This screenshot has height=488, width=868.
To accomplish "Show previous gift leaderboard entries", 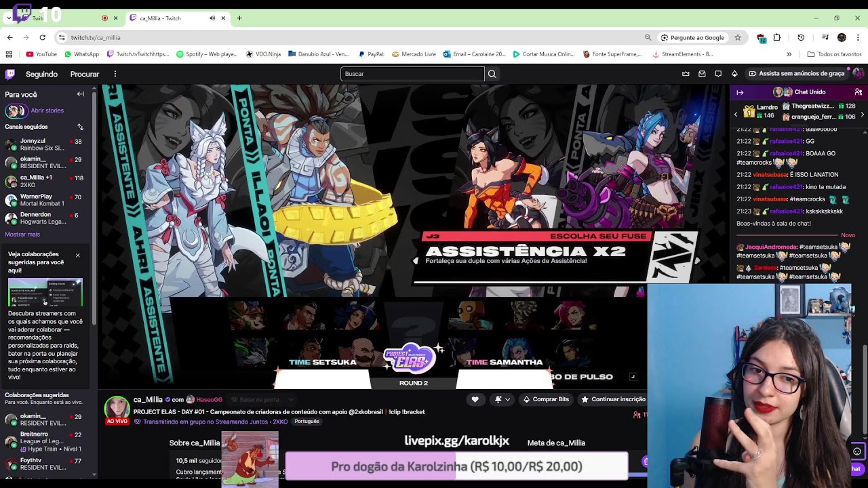I will click(736, 115).
